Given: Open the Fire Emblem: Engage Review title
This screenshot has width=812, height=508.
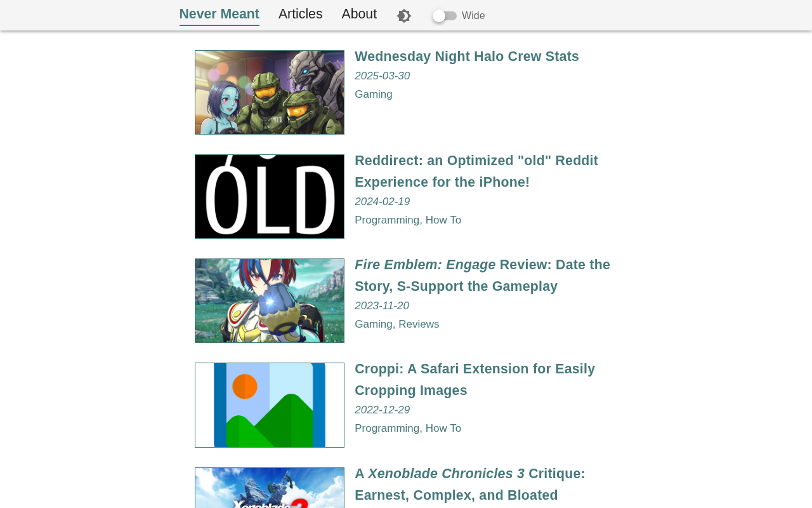Looking at the screenshot, I should coord(482,276).
